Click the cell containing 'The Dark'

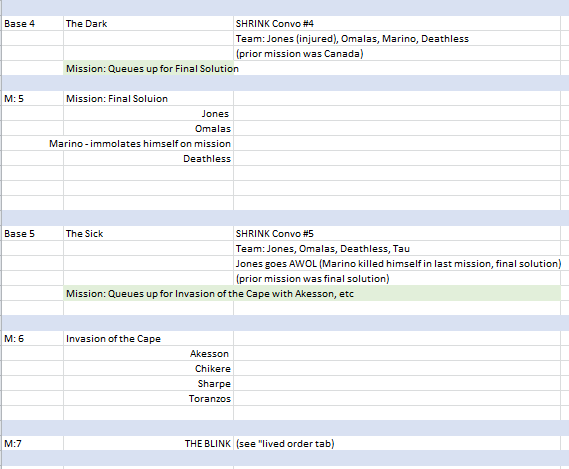coord(148,24)
